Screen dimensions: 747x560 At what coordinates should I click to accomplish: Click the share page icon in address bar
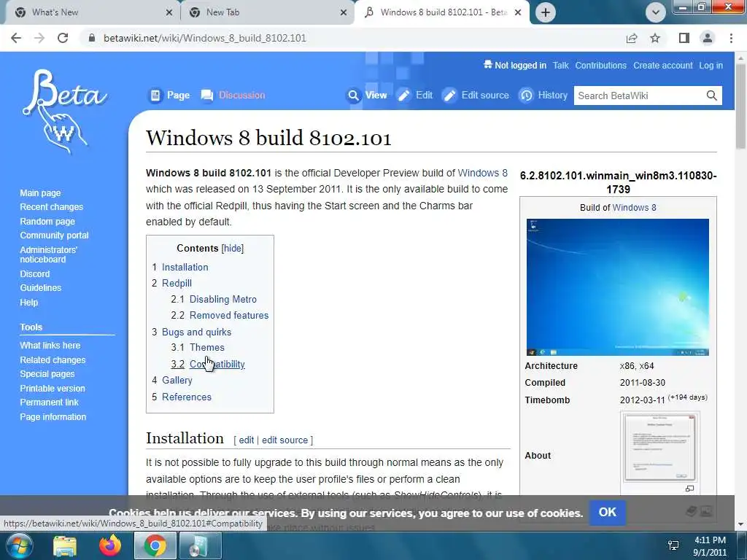click(632, 38)
